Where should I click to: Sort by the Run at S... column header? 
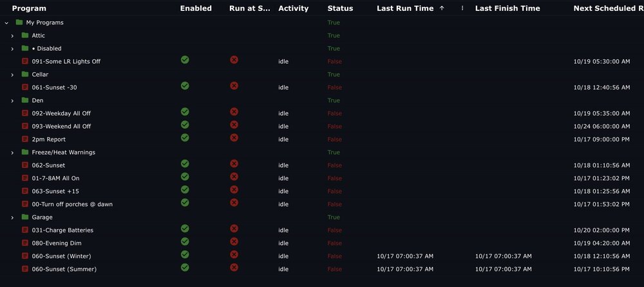tap(250, 8)
